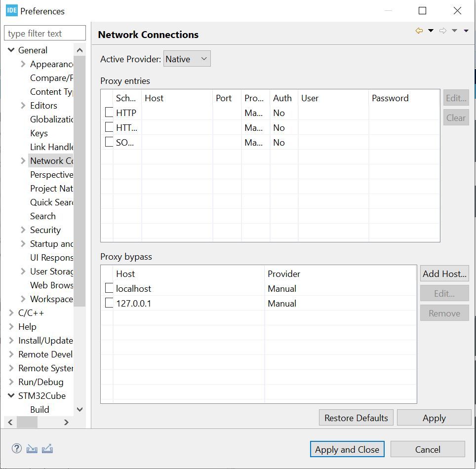Click the Apply button
476x469 pixels.
click(x=434, y=418)
